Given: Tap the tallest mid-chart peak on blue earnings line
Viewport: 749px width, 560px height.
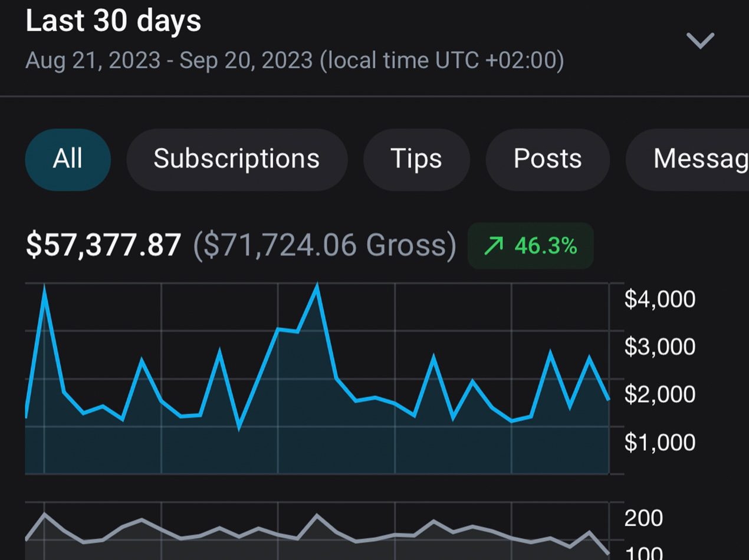Looking at the screenshot, I should point(317,287).
